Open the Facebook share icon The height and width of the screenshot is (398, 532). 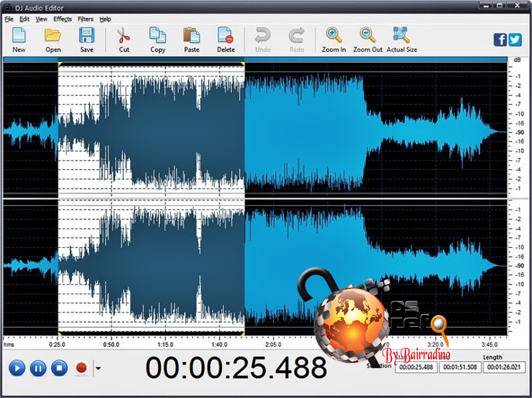click(x=500, y=39)
